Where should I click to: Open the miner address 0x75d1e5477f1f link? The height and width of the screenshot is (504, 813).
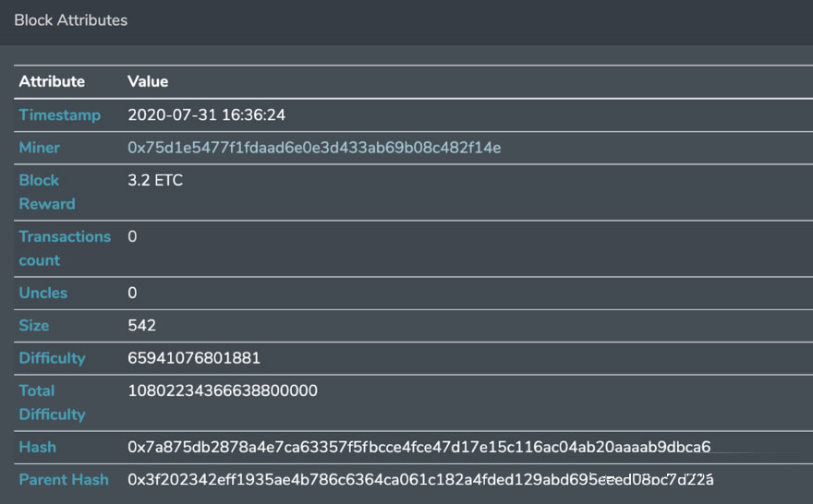pos(314,148)
